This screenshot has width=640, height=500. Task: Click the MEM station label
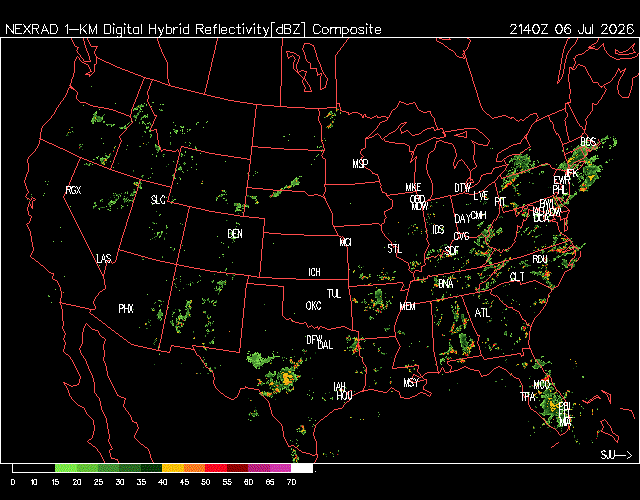407,306
